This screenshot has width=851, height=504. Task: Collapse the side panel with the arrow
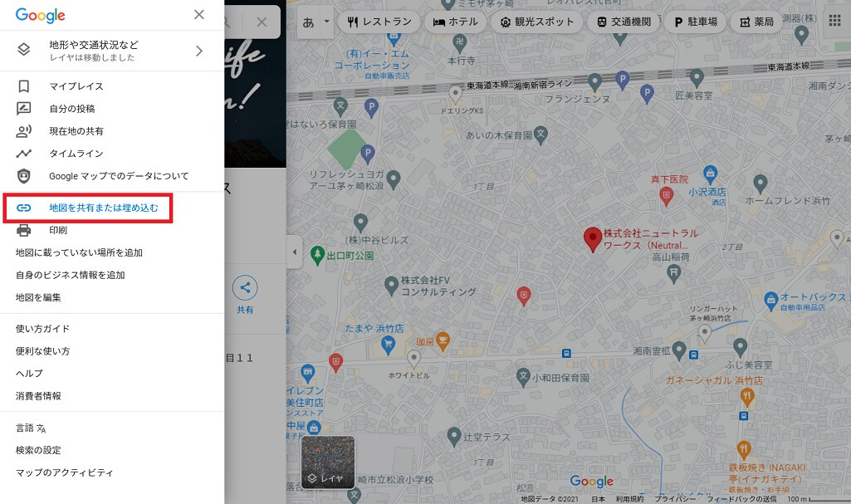pos(295,252)
